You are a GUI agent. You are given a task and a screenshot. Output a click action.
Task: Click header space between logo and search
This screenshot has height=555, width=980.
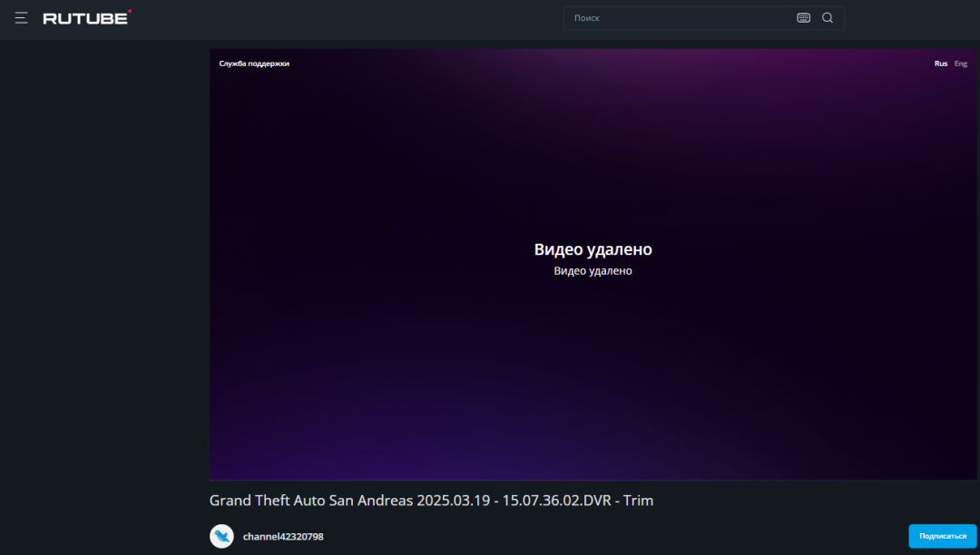pos(345,18)
